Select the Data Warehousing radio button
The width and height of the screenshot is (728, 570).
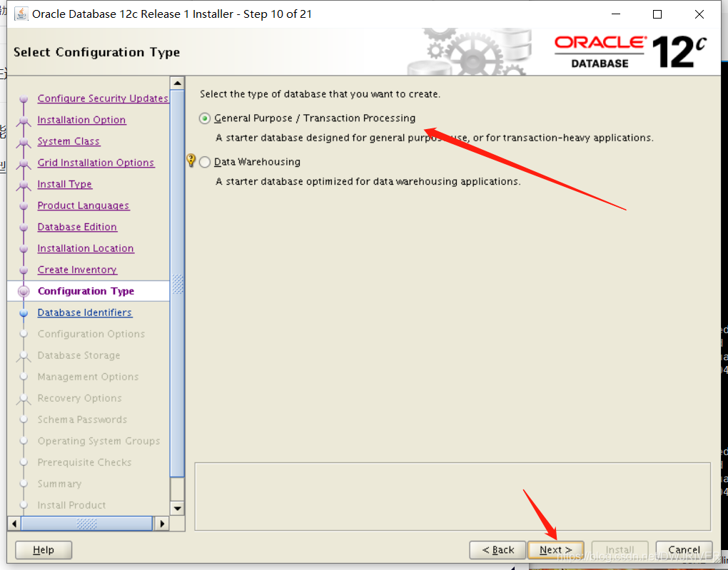205,162
